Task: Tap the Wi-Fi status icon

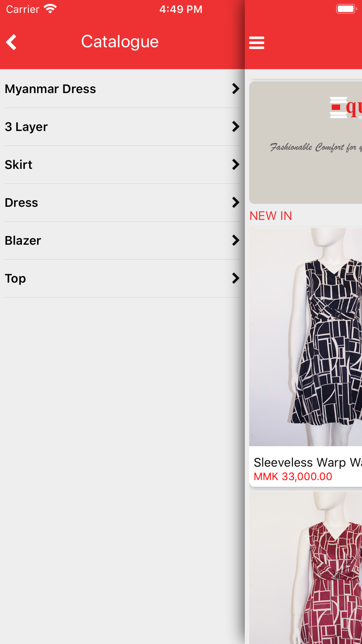Action: [x=50, y=9]
